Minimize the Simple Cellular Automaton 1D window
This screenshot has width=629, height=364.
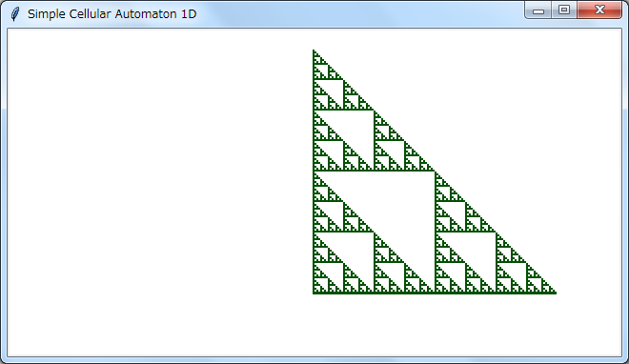pyautogui.click(x=538, y=10)
